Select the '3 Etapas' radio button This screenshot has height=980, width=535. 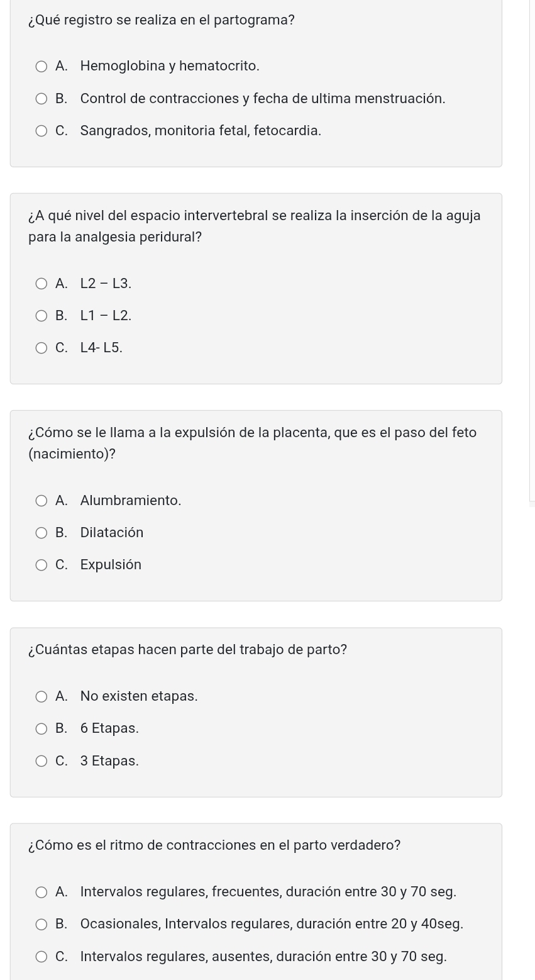(x=41, y=761)
